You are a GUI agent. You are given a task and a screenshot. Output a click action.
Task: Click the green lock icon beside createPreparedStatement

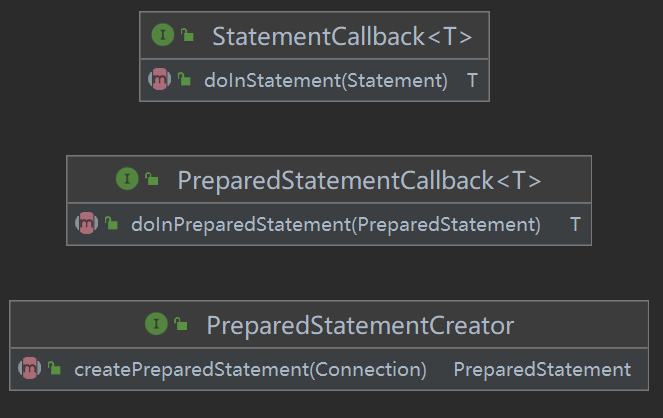pos(55,370)
